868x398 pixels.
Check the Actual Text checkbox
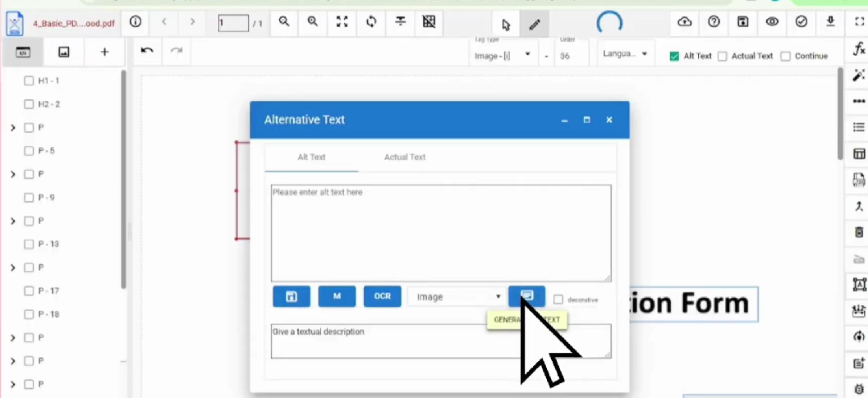723,57
